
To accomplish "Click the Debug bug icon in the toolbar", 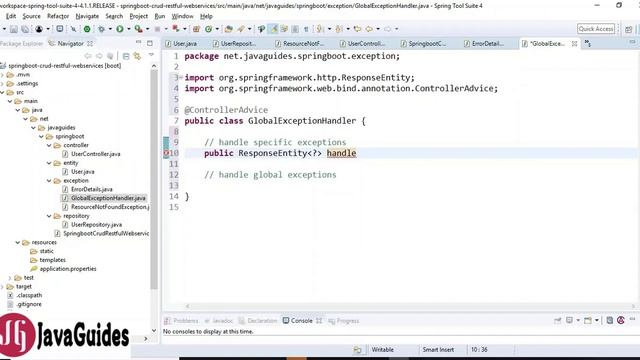I will tap(101, 29).
